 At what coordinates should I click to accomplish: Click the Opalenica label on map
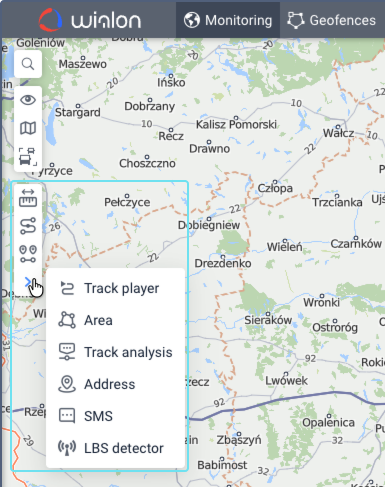(328, 422)
